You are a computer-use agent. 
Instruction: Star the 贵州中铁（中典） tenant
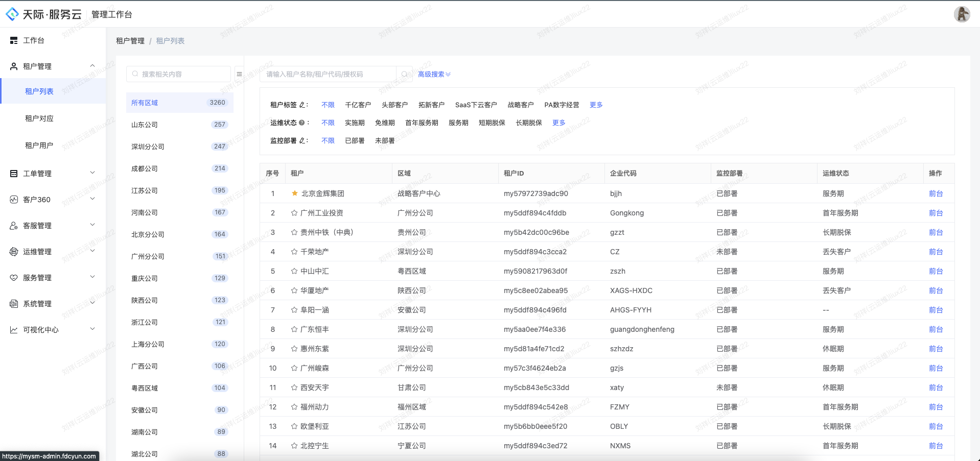click(294, 232)
